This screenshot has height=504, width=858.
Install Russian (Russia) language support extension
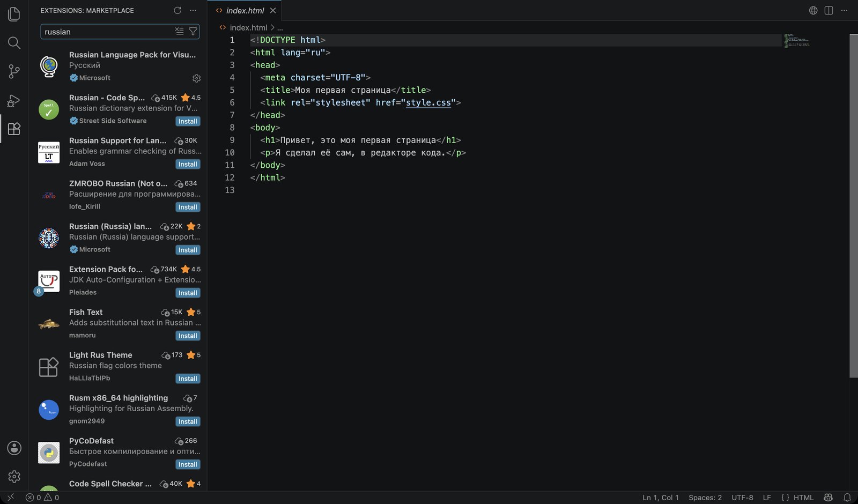click(188, 250)
